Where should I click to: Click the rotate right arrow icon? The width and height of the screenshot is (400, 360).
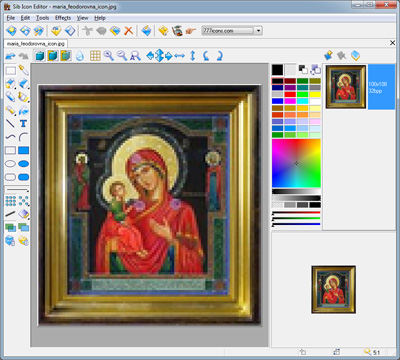tap(219, 56)
